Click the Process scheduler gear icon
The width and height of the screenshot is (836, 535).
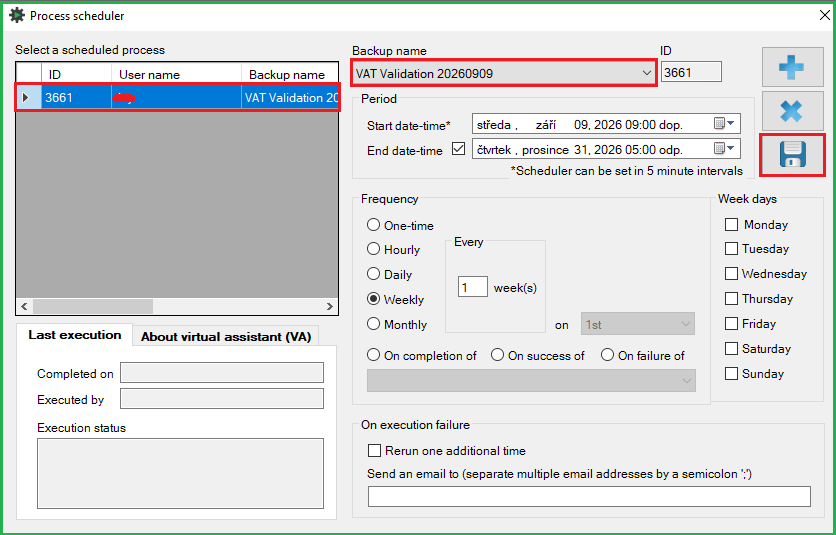17,15
